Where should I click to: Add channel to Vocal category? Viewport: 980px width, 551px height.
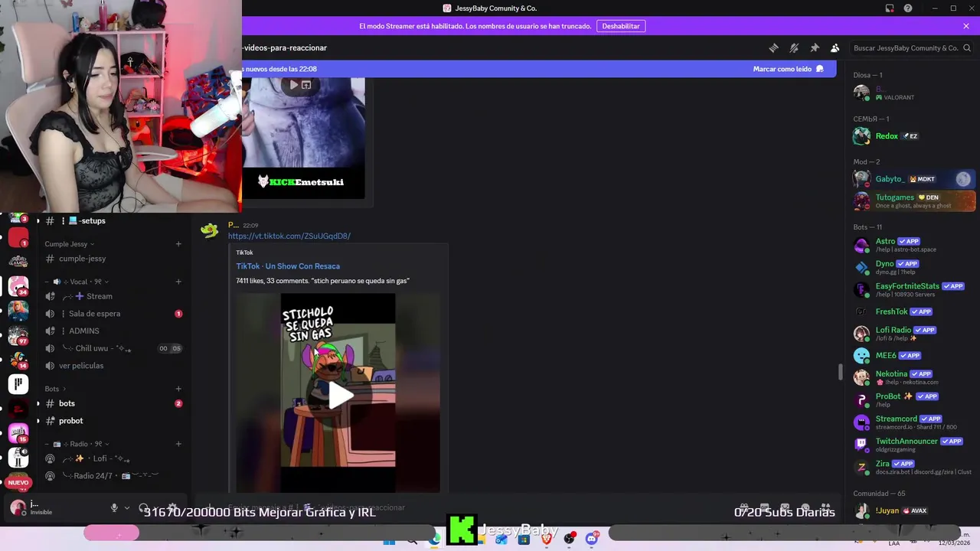click(x=178, y=282)
